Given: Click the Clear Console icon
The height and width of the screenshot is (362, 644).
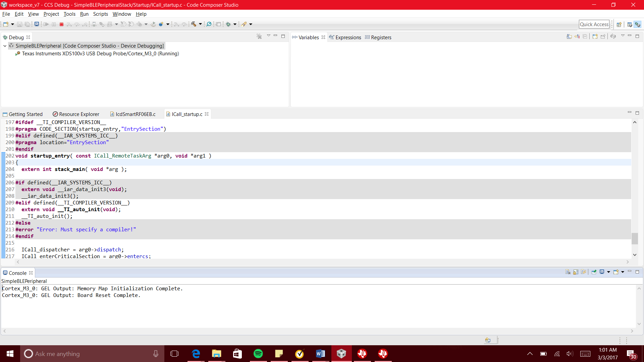Looking at the screenshot, I should point(568,272).
